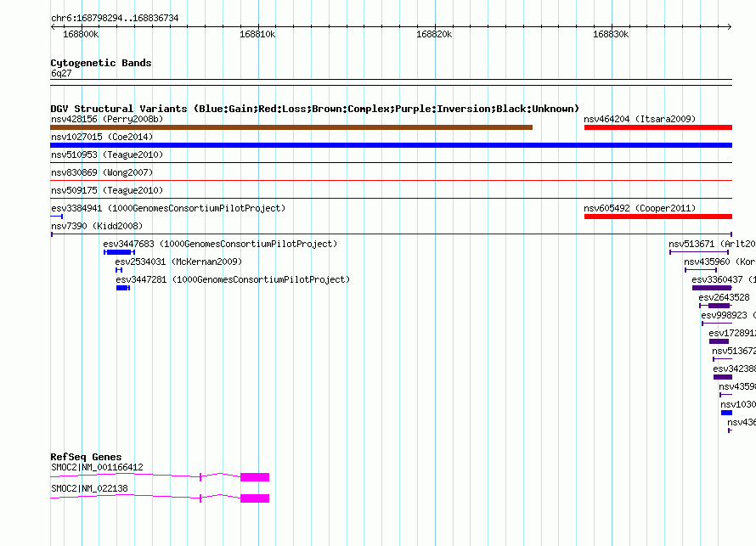Select the tiny blue esv2534031 glyph
Viewport: 756px width, 546px height.
click(x=119, y=270)
